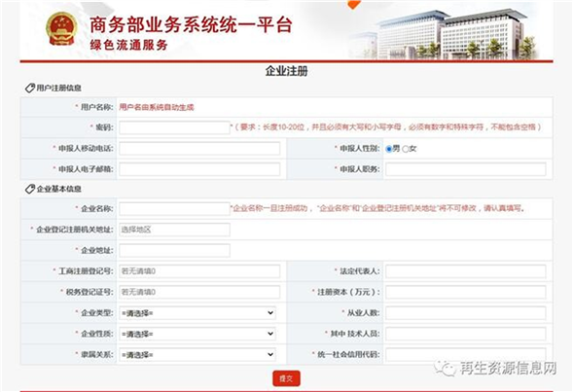Viewport: 573px width, 392px height.
Task: Click the tag icon beside 企业基本信息
Action: click(29, 189)
